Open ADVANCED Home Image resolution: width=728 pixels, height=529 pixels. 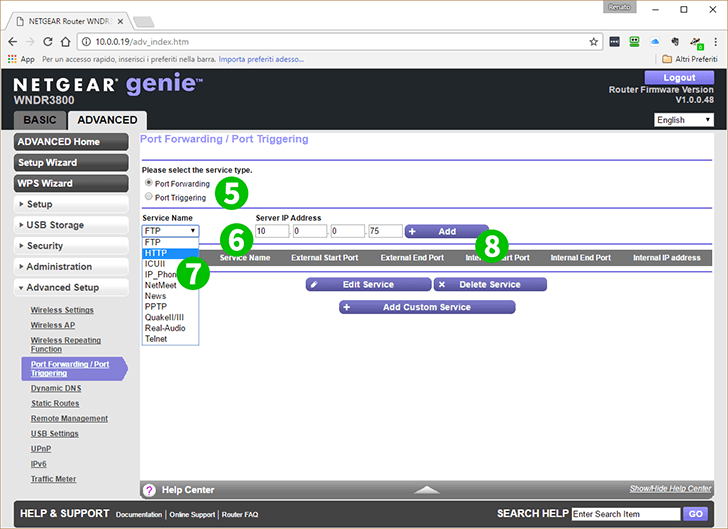point(71,142)
